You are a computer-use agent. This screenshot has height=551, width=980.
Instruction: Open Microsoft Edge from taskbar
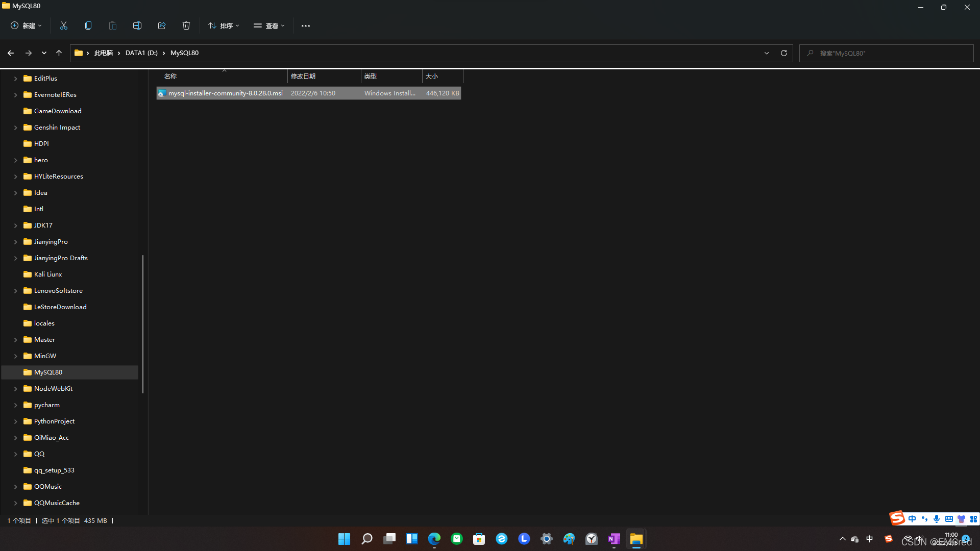(x=434, y=539)
